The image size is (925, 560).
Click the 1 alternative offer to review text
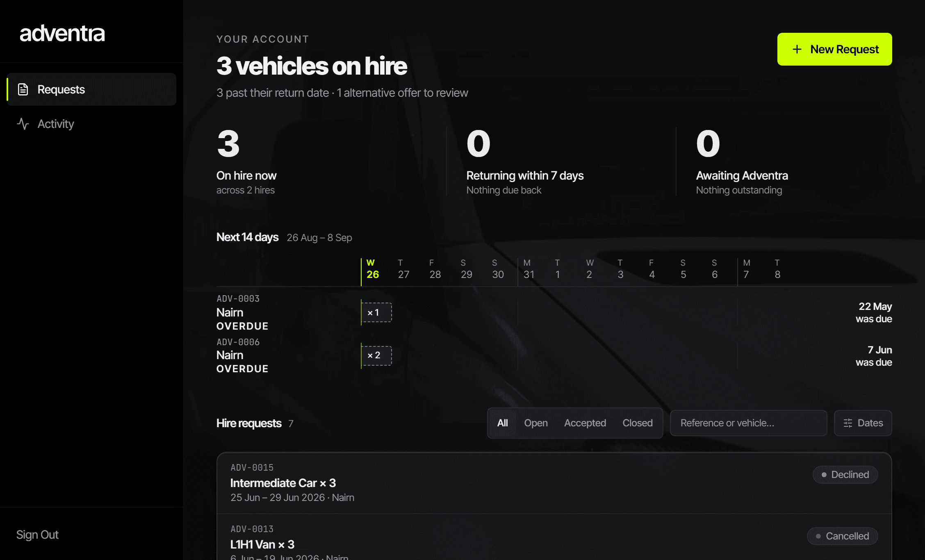(402, 93)
